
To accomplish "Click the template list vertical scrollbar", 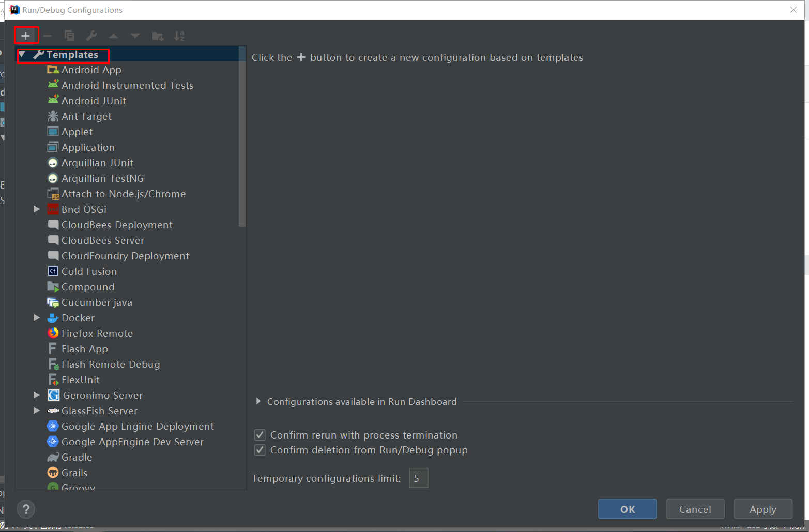I will tap(242, 137).
